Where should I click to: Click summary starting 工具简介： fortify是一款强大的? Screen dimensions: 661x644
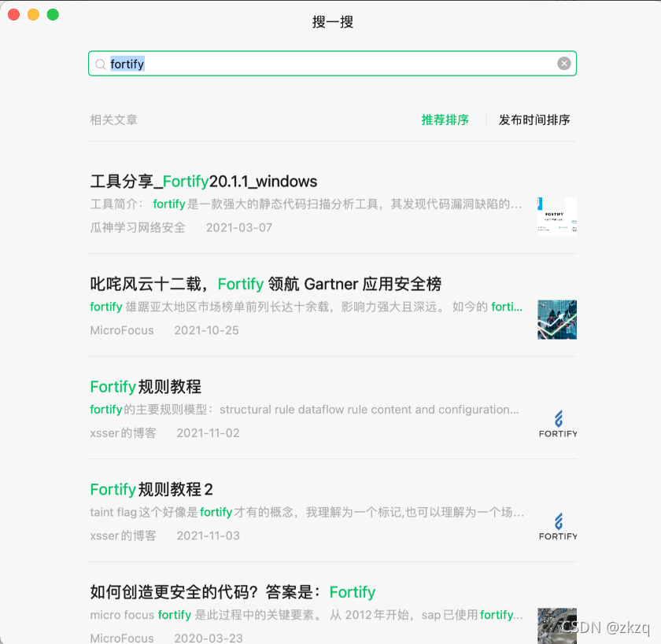pos(306,204)
